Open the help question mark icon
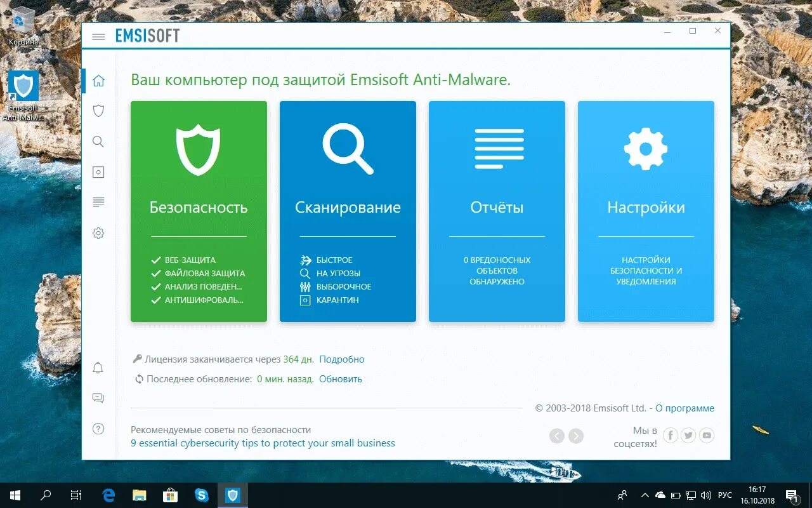This screenshot has width=812, height=508. coord(98,429)
